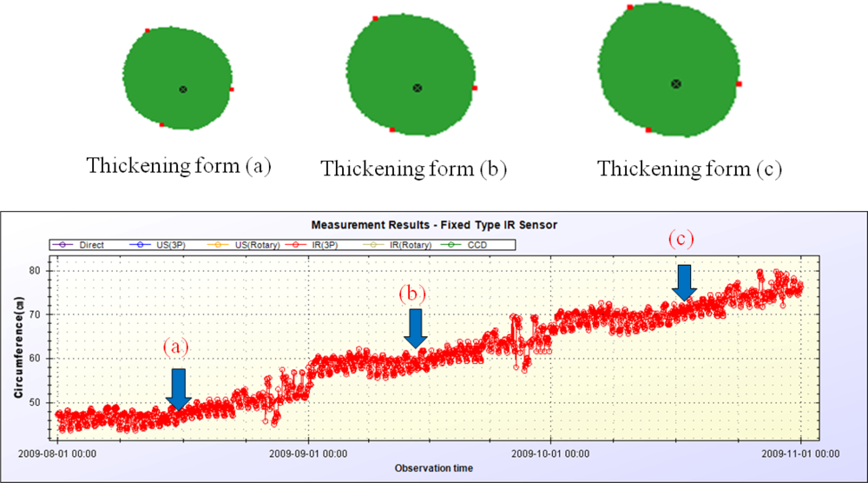This screenshot has height=483, width=868.
Task: Click the center marker of form (c) shape
Action: point(676,83)
